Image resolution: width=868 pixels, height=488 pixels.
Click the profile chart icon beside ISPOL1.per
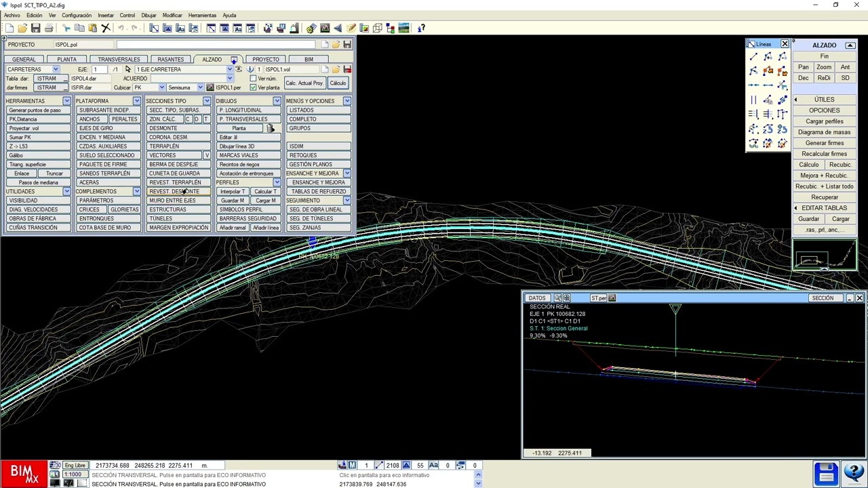tap(210, 87)
